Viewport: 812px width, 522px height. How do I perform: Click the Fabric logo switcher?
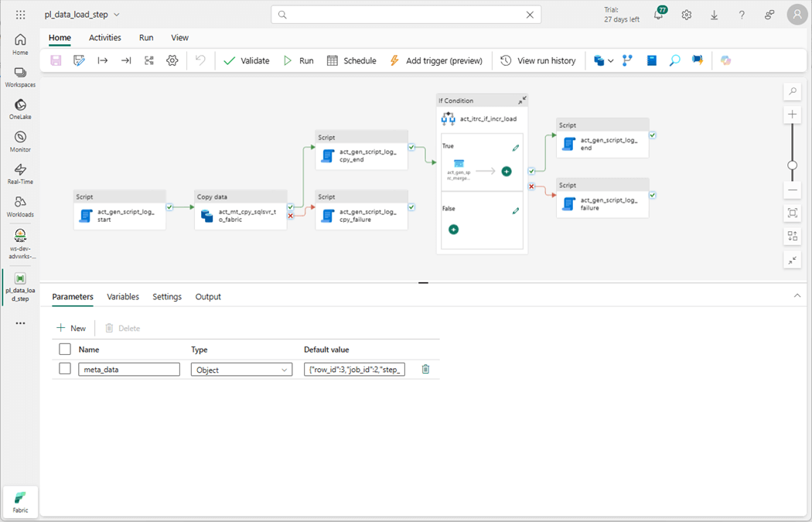(20, 501)
